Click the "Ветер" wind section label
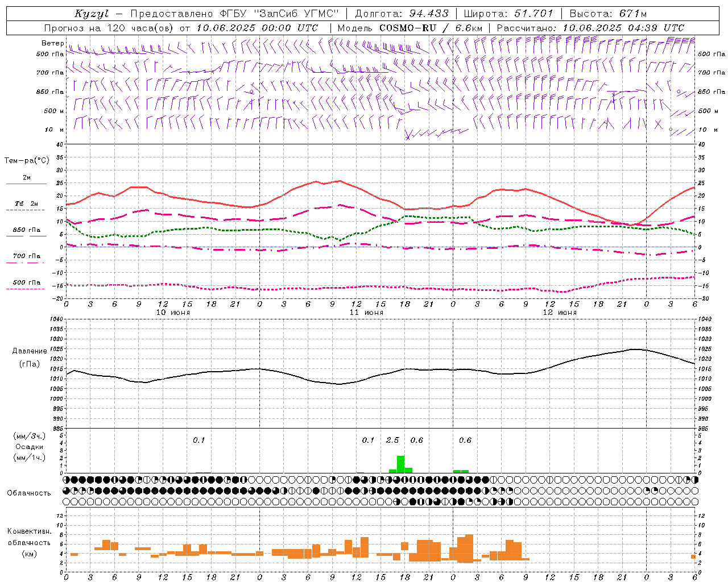The image size is (728, 582). pyautogui.click(x=52, y=43)
